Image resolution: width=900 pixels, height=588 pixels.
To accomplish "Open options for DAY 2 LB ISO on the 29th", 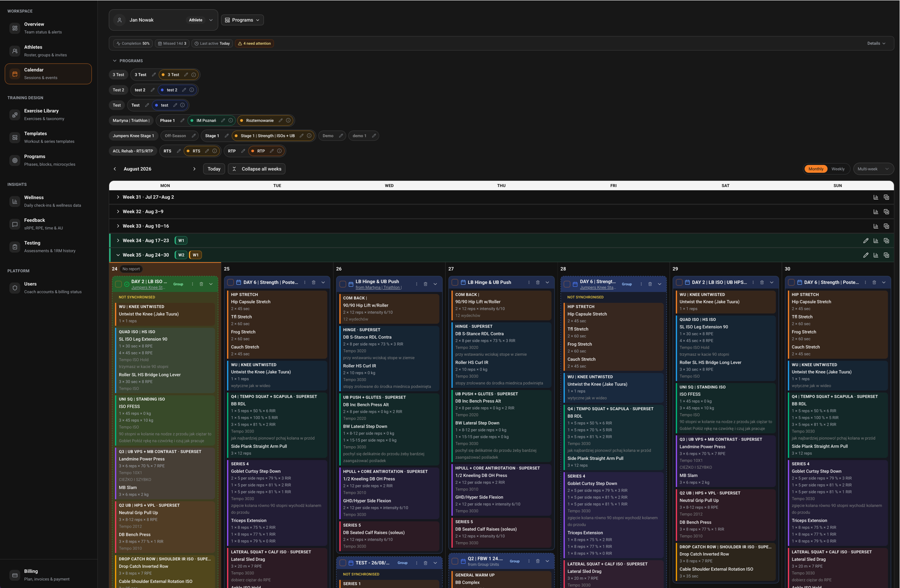I will tap(753, 283).
